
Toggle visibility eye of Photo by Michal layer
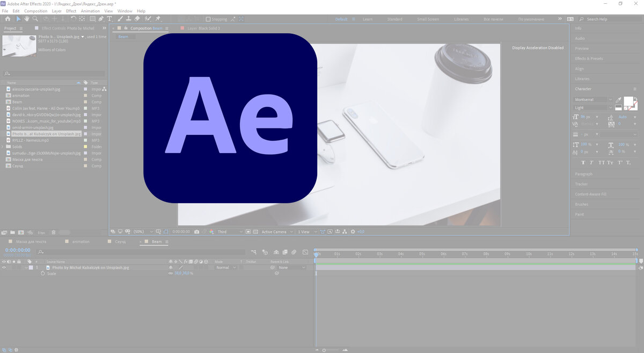4,267
